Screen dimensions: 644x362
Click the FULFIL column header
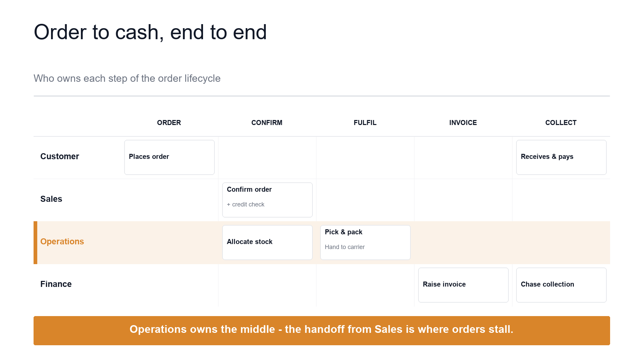[365, 123]
